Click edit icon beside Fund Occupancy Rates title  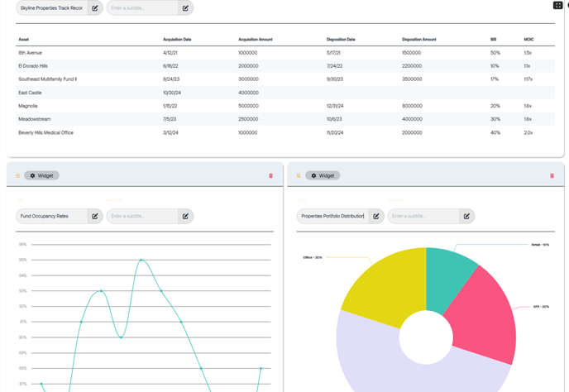(95, 217)
